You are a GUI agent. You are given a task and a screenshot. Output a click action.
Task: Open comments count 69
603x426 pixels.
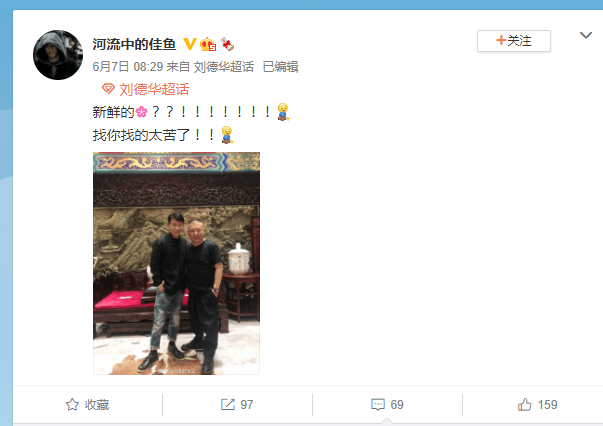coord(397,404)
